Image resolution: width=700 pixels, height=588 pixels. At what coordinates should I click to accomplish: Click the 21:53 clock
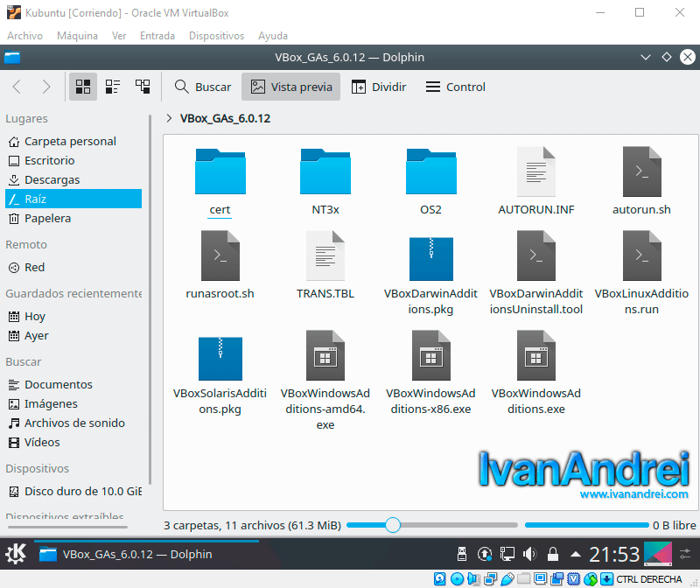coord(614,555)
